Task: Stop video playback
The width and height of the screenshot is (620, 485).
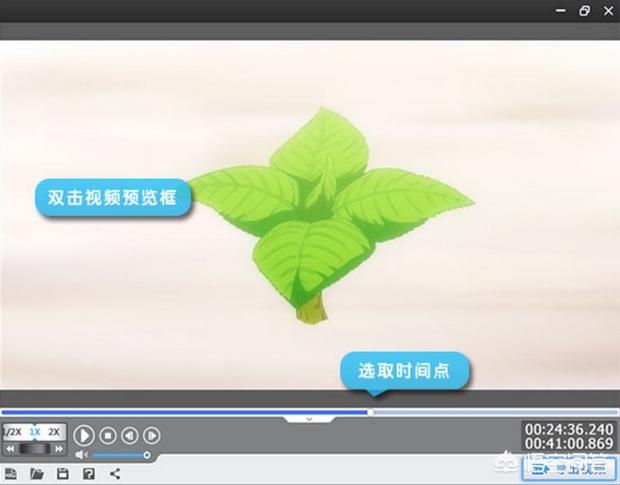Action: [107, 435]
